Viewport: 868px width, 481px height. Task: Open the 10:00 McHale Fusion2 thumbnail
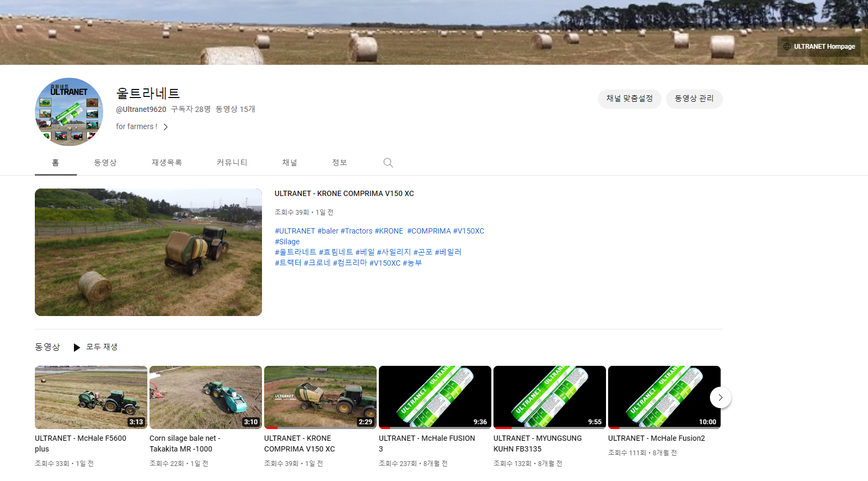click(x=664, y=397)
